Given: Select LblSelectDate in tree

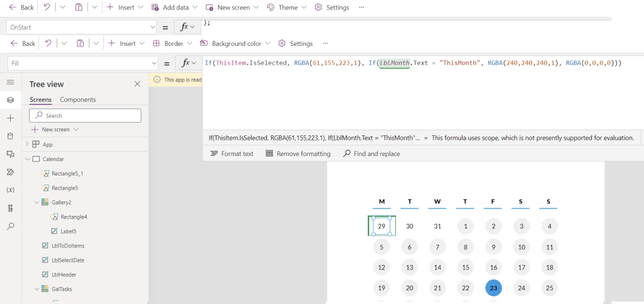Looking at the screenshot, I should click(x=68, y=260).
